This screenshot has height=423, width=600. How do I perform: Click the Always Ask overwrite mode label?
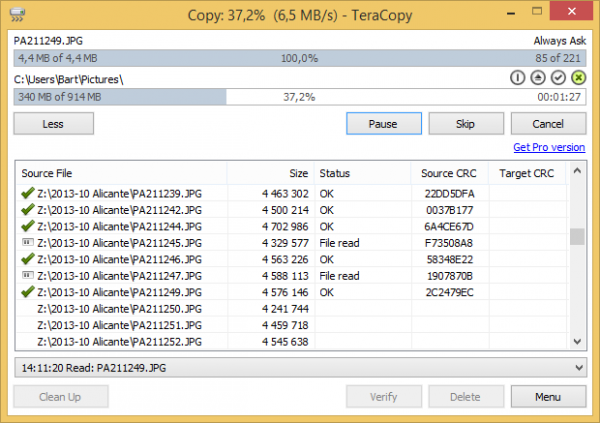click(560, 41)
